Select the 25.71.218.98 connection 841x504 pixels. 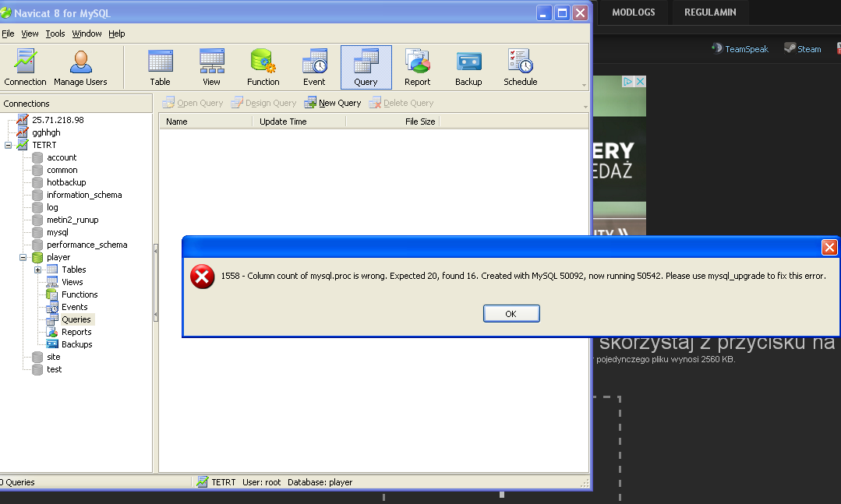pyautogui.click(x=58, y=120)
